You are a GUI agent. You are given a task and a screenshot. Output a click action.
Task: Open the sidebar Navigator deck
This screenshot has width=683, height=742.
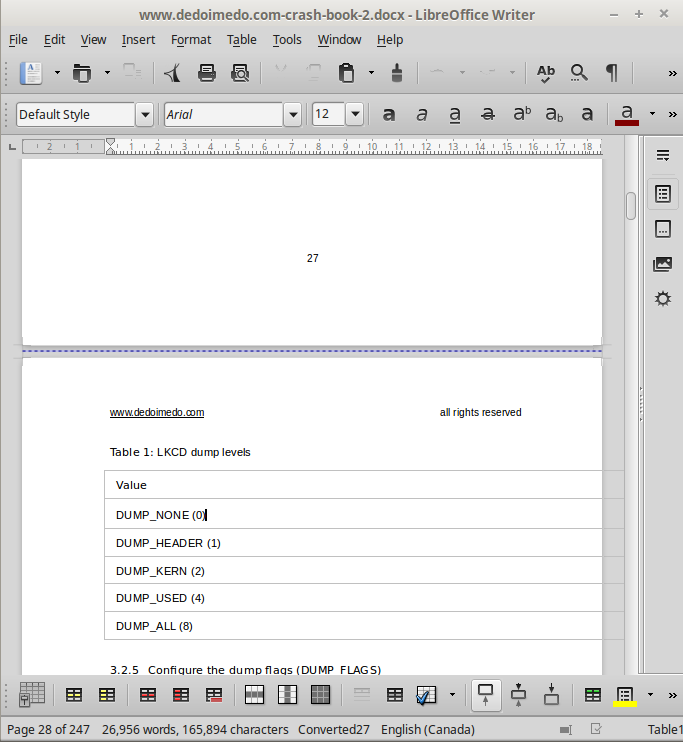click(x=663, y=299)
